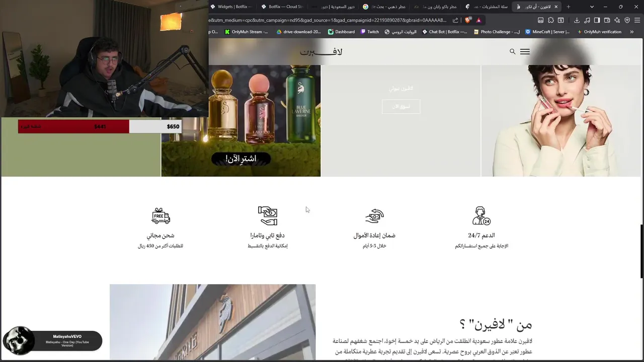644x362 pixels.
Task: Open the Brave Rewards triangle icon
Action: (478, 20)
